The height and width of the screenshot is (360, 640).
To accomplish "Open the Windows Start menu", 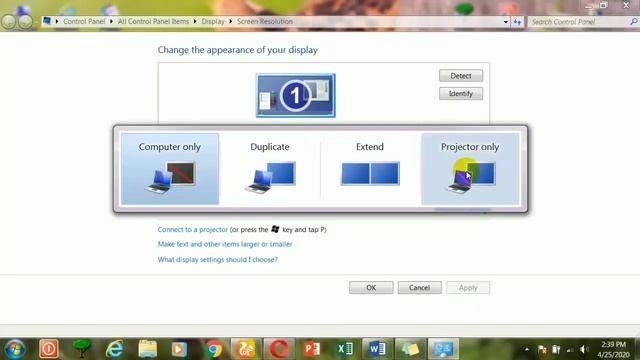I will pos(15,349).
